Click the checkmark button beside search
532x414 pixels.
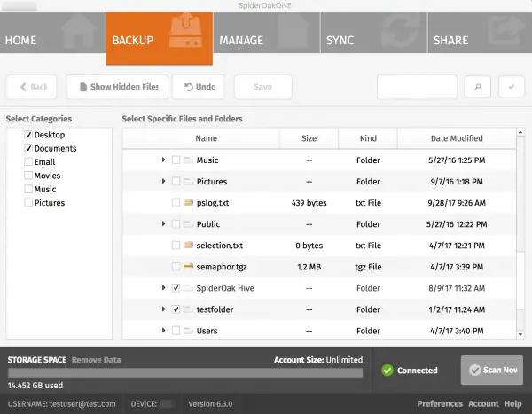tap(512, 87)
